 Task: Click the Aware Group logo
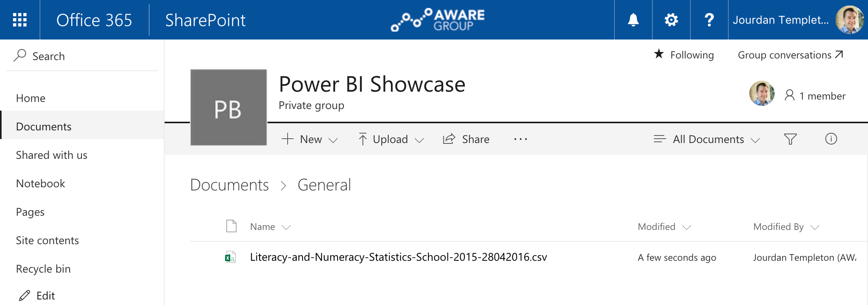[438, 20]
